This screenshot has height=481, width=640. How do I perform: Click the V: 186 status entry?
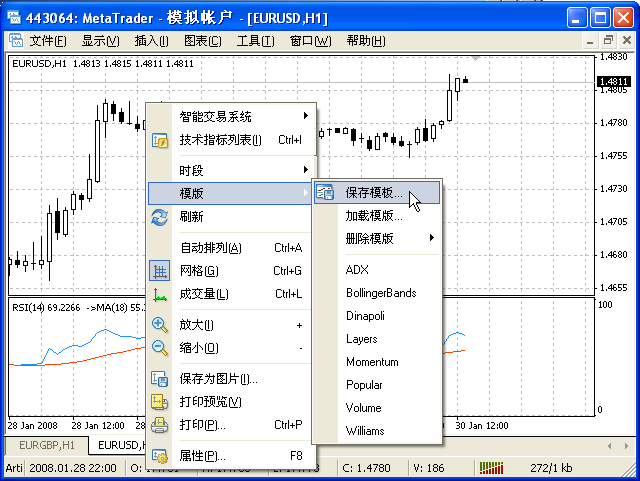[x=429, y=468]
